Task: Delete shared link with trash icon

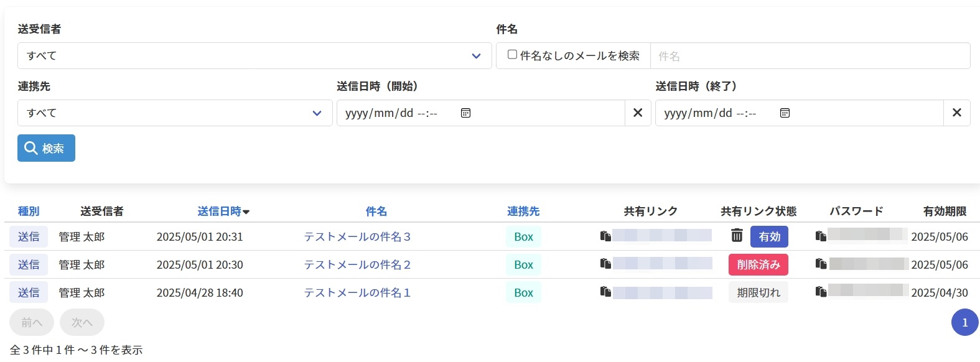Action: point(737,236)
